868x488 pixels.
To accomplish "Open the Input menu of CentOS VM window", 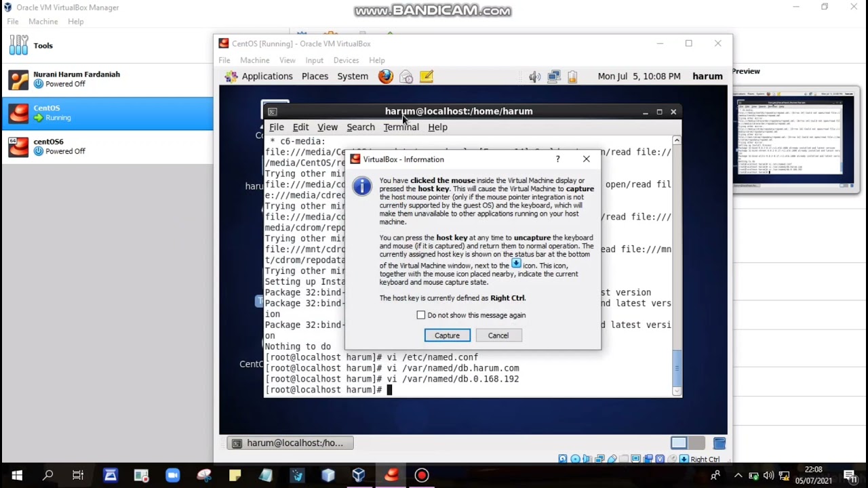I will point(314,60).
